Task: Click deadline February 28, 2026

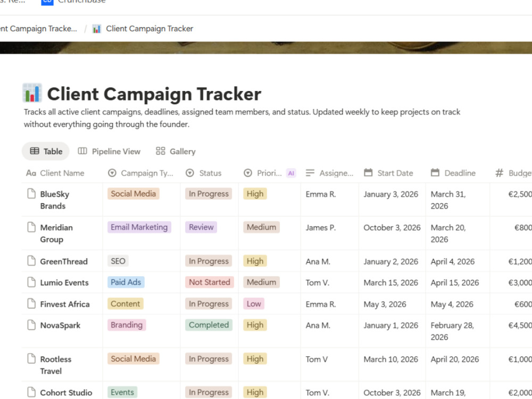Action: (x=452, y=331)
